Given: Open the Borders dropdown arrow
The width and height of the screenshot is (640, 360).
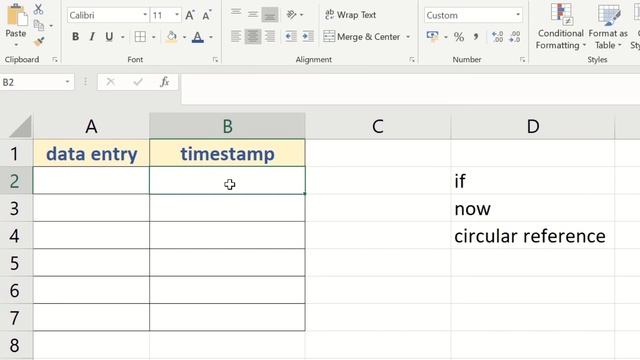Looking at the screenshot, I should (x=153, y=37).
